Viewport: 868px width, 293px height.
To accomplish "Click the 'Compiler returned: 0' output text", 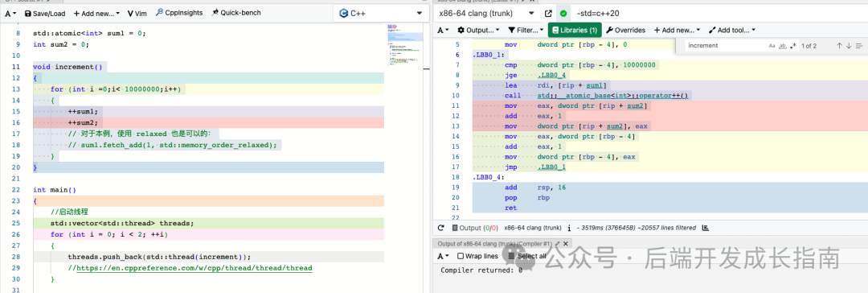I will [481, 270].
